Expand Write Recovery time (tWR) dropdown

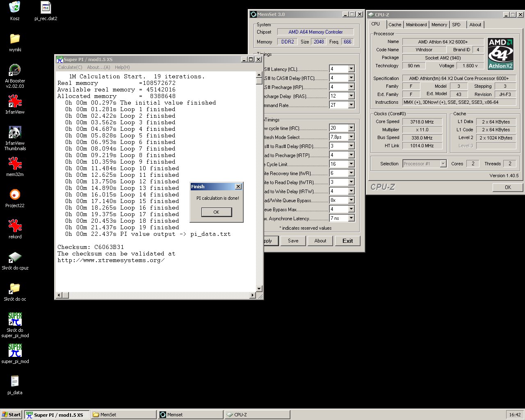[x=352, y=173]
